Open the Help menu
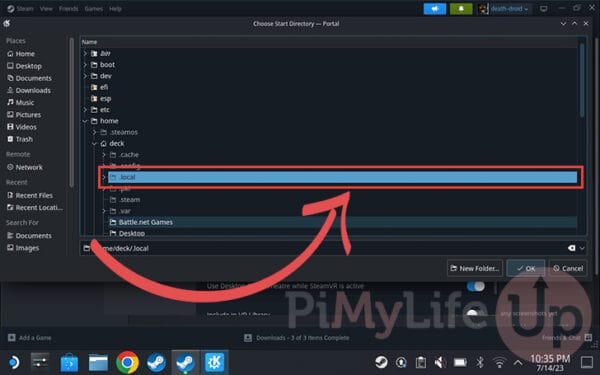Screen dimensions: 600x375 115,8
